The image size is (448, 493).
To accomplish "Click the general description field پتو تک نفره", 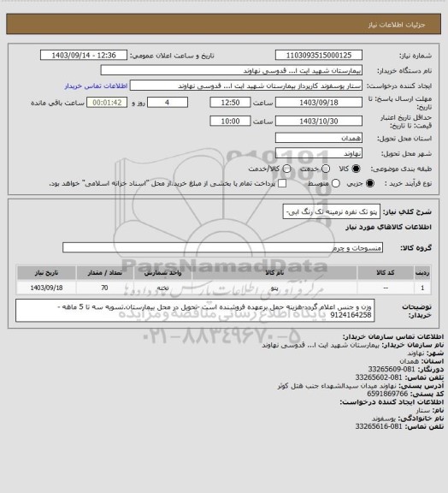I will coord(332,212).
